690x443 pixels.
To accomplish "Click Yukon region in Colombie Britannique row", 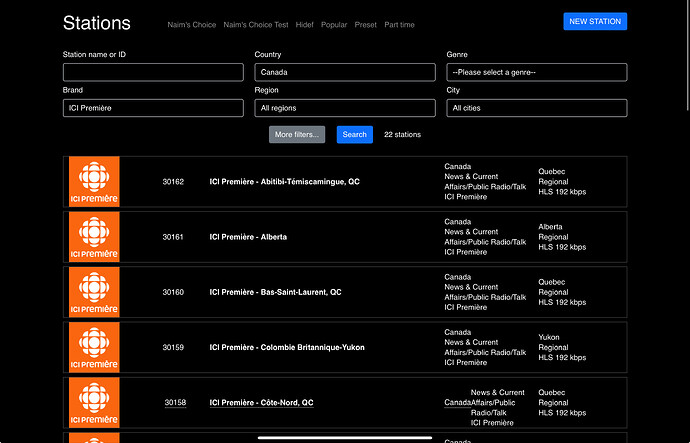I will [549, 337].
